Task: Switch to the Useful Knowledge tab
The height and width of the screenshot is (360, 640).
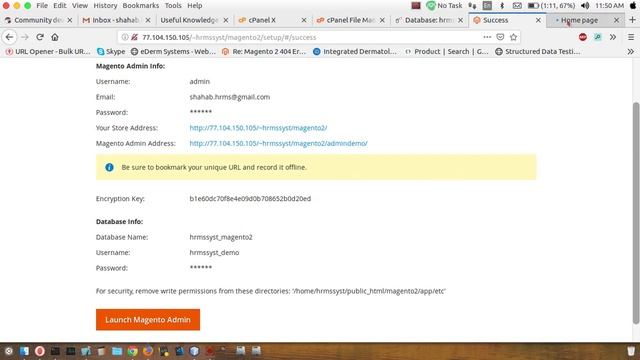Action: [x=194, y=20]
